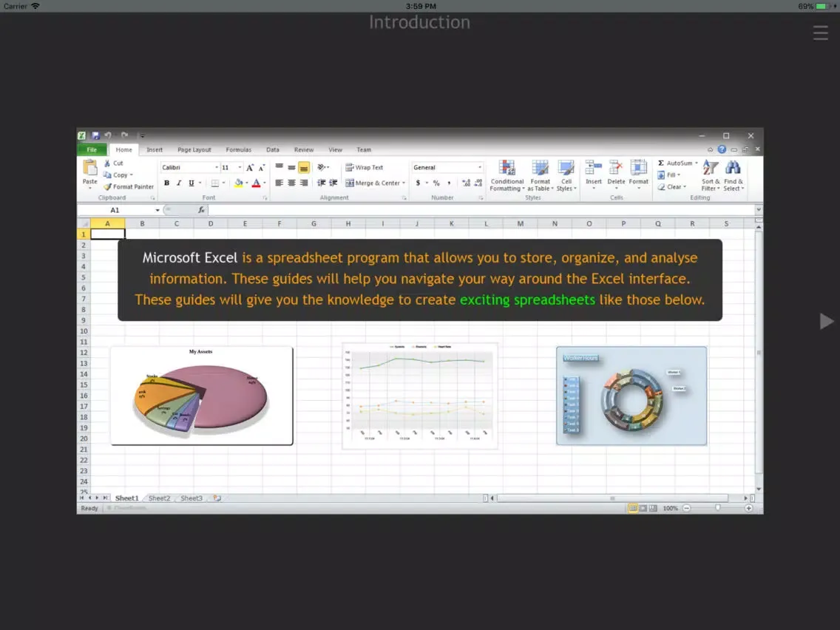Toggle top vertical alignment
The width and height of the screenshot is (840, 630).
[279, 168]
